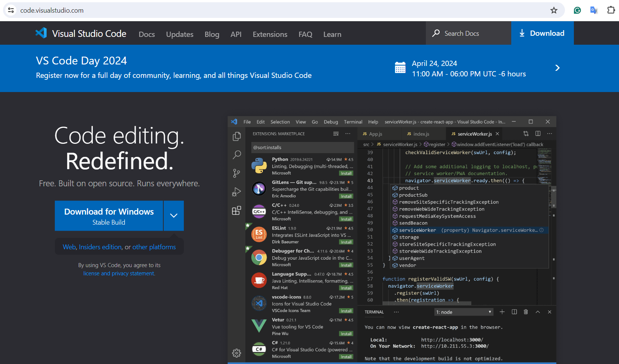This screenshot has height=364, width=619.
Task: Maximize terminal panel with up chevron
Action: pos(538,312)
